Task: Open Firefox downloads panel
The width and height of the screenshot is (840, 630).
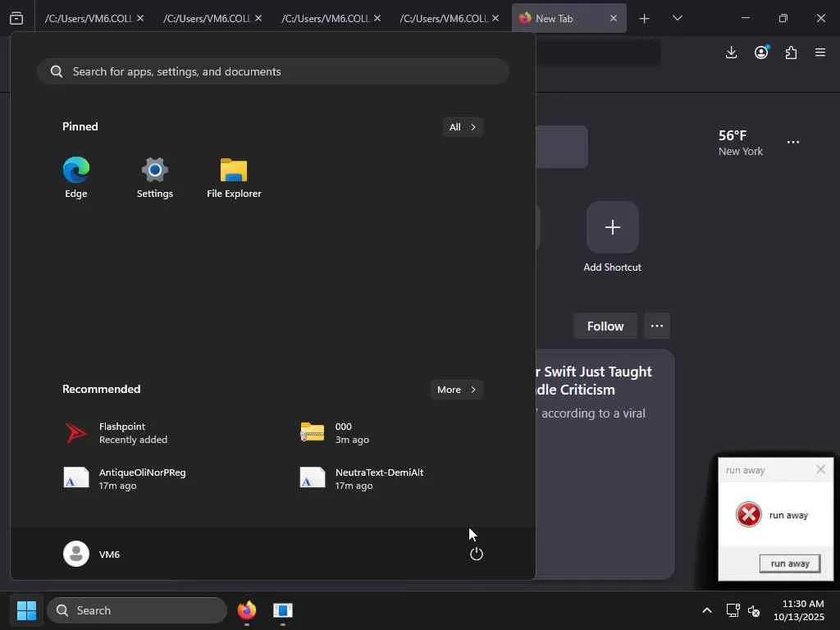Action: (731, 52)
